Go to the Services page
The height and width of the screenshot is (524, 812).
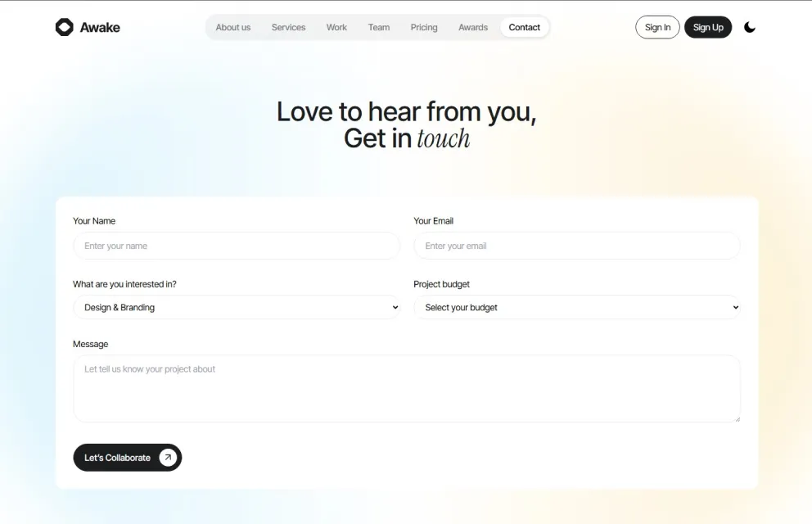pyautogui.click(x=288, y=28)
